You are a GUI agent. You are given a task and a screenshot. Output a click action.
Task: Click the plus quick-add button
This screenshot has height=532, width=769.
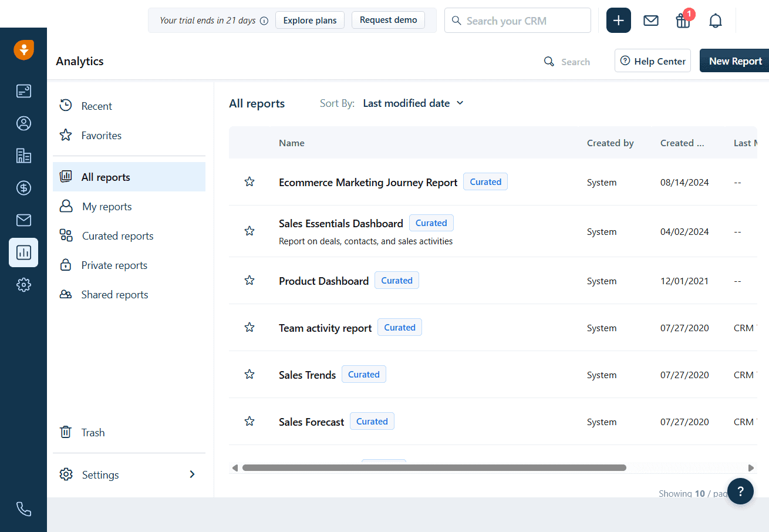click(618, 21)
